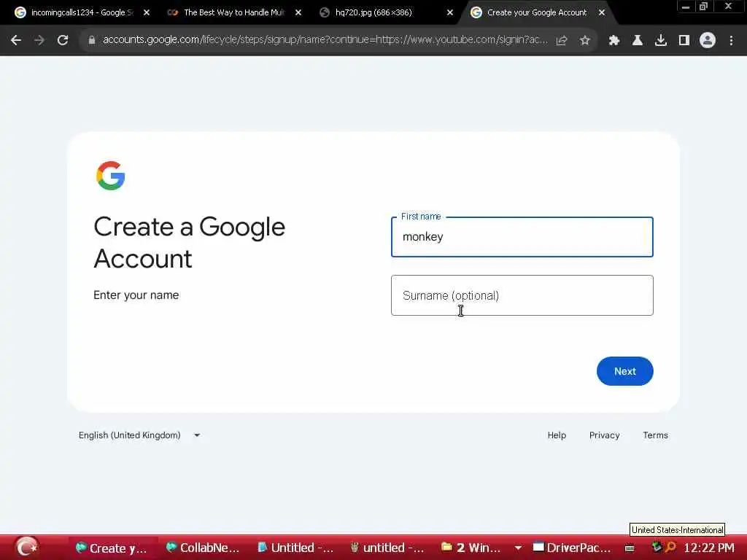Viewport: 747px width, 560px height.
Task: Open the Help link
Action: 557,435
